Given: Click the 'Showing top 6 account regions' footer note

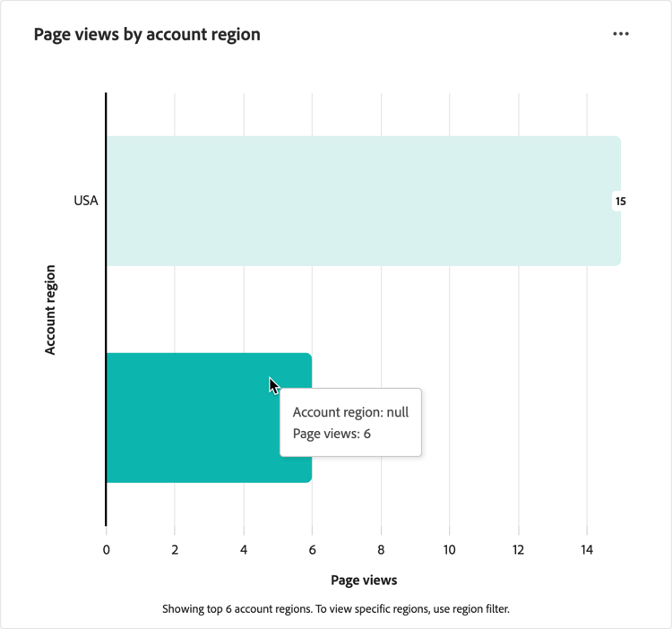Looking at the screenshot, I should [336, 608].
